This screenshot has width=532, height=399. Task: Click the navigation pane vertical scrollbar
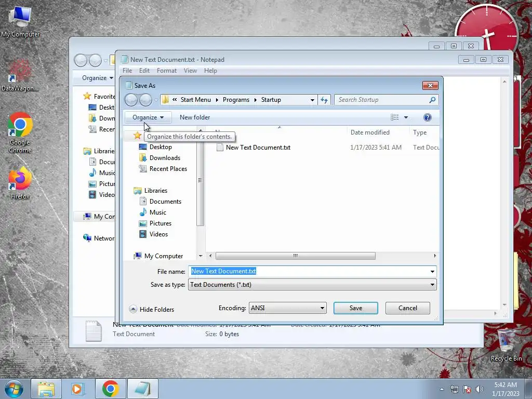(x=200, y=180)
